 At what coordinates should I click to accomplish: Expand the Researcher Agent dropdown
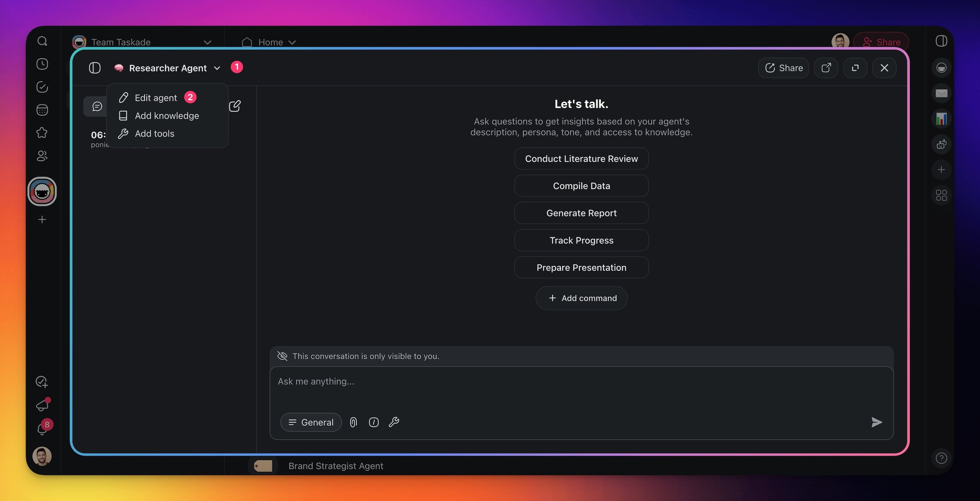click(x=217, y=68)
